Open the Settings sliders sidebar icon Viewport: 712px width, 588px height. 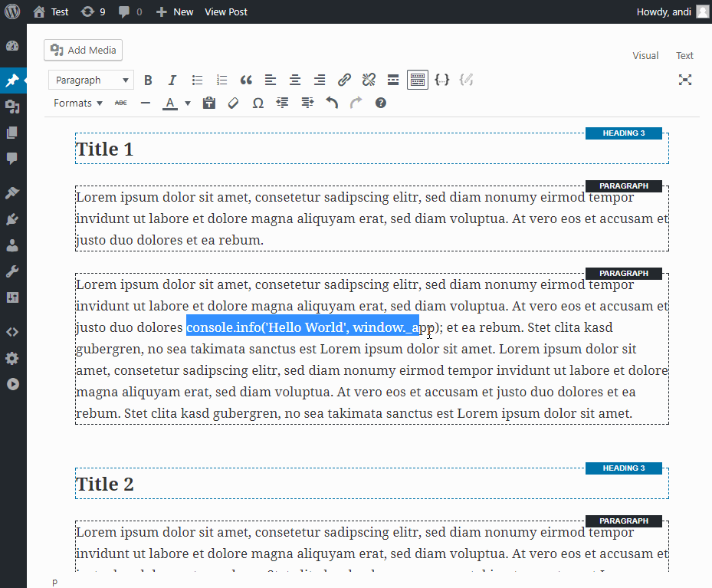[12, 297]
